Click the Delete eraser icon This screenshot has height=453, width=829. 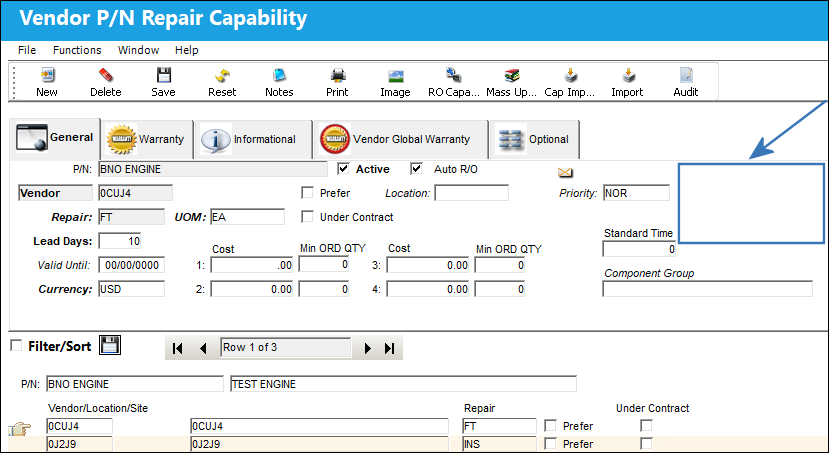tap(106, 76)
